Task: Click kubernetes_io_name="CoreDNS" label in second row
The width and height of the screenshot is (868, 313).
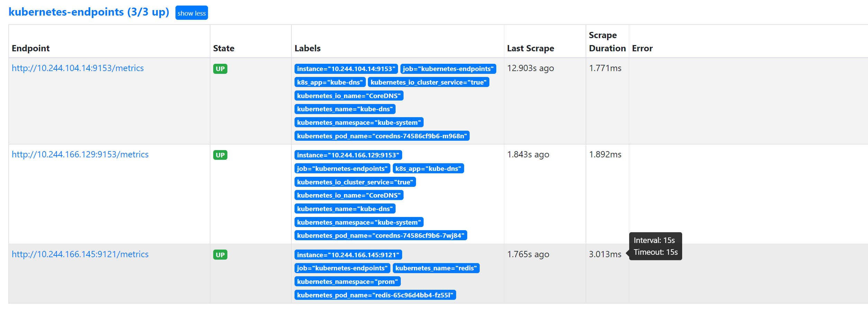Action: pos(349,195)
